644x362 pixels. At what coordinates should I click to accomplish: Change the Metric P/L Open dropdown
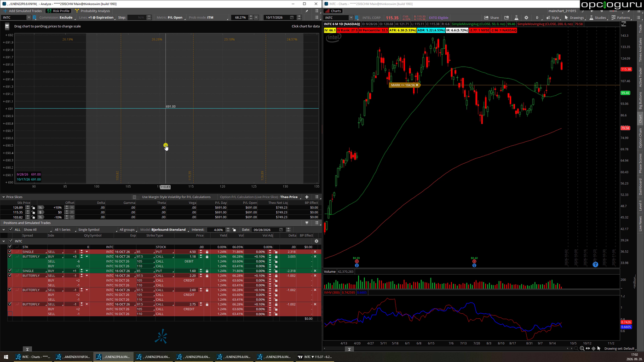click(171, 17)
